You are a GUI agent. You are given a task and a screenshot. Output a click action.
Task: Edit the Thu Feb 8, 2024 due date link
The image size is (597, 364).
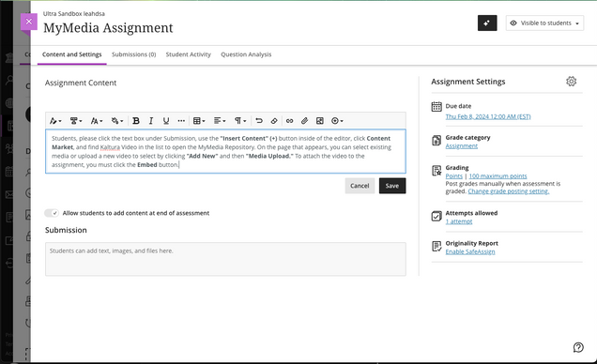[x=488, y=116]
